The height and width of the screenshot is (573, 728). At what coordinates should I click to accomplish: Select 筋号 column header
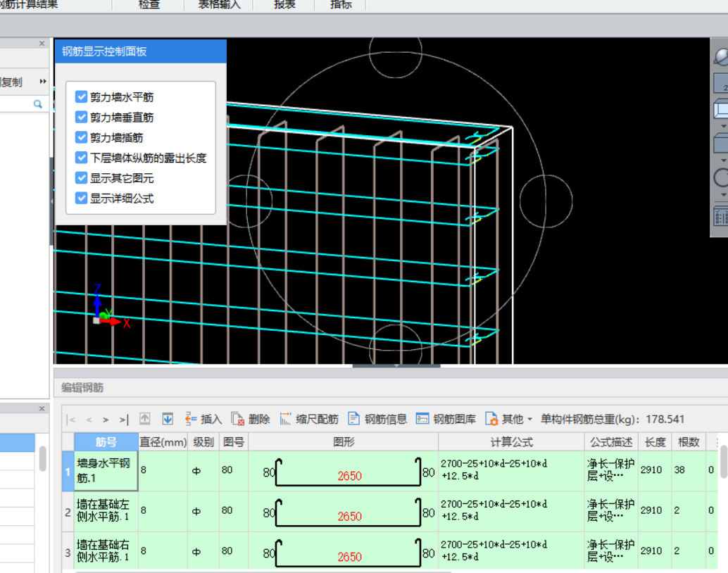[x=106, y=442]
